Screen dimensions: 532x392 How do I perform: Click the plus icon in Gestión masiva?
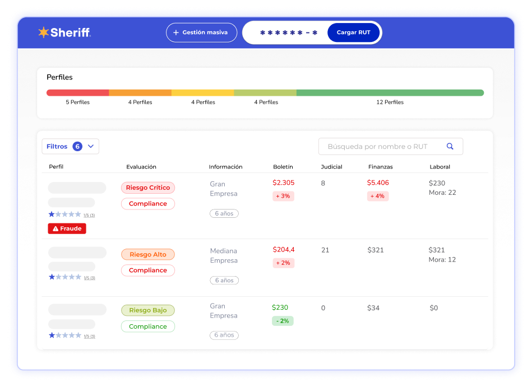point(175,32)
